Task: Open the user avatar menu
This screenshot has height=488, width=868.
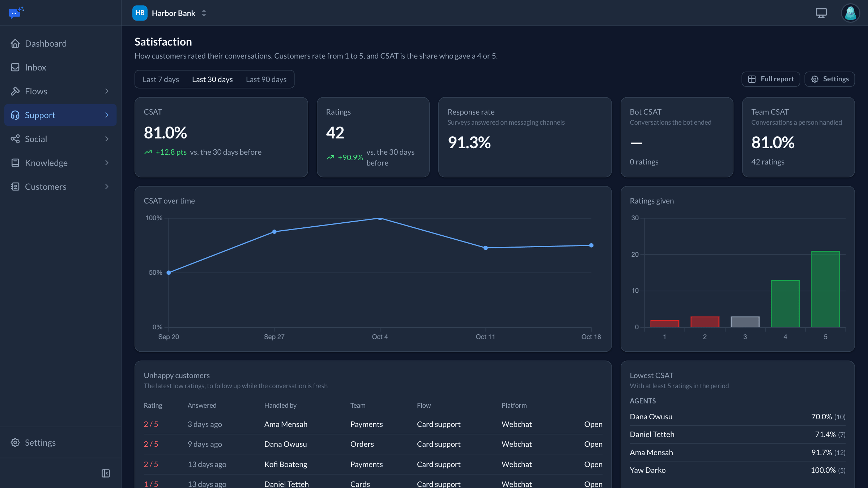Action: [x=850, y=13]
